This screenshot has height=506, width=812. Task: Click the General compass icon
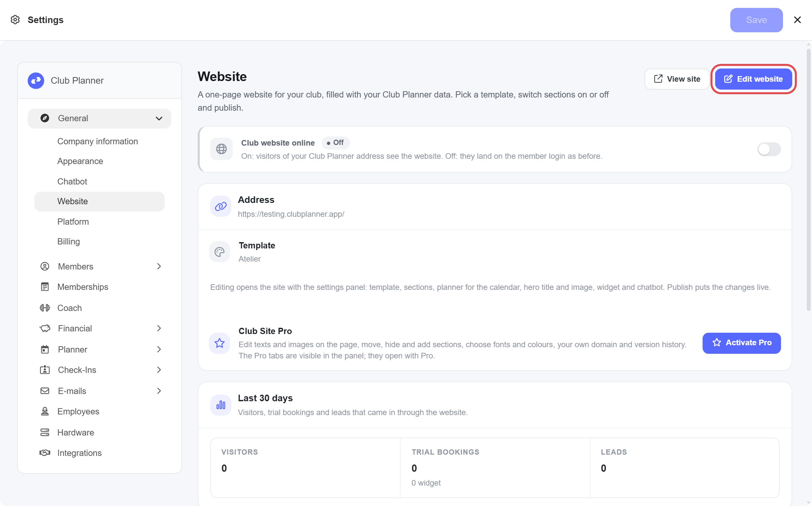tap(45, 118)
